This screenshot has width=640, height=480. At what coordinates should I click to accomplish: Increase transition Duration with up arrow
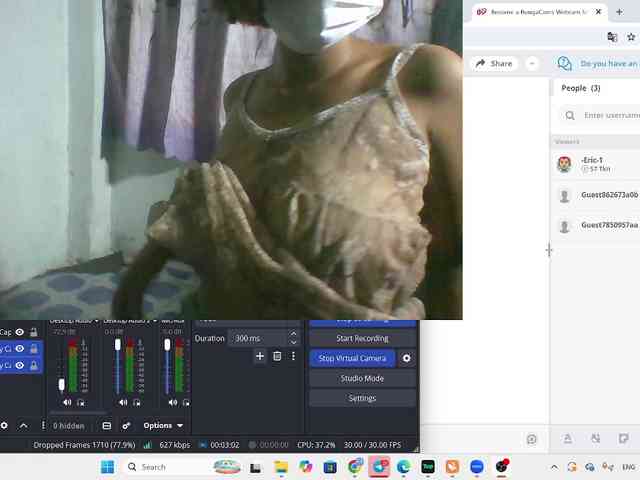click(x=293, y=334)
